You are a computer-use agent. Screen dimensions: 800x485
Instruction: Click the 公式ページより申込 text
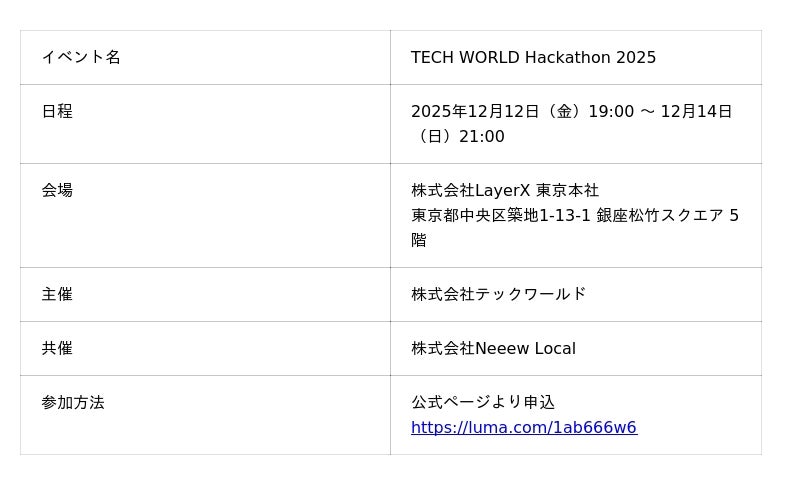coord(483,403)
